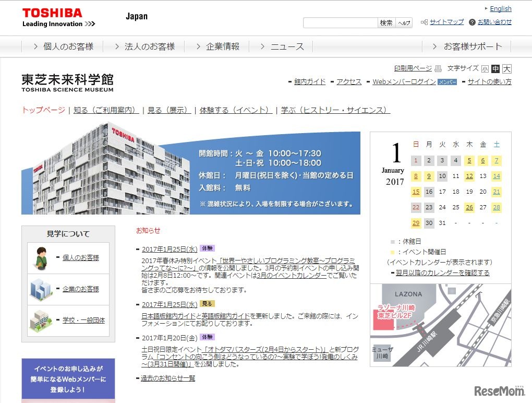Click the question mark icon beside お問い合わせ
The image size is (532, 403).
point(472,22)
